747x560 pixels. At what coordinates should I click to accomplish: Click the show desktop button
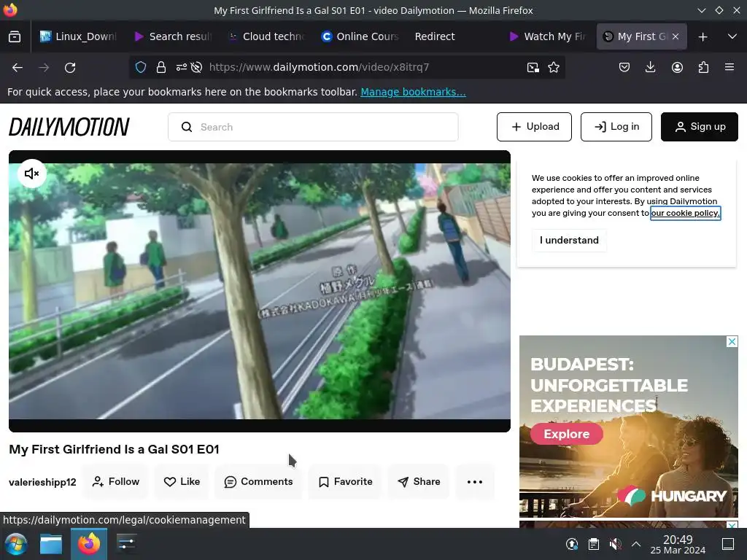[728, 544]
